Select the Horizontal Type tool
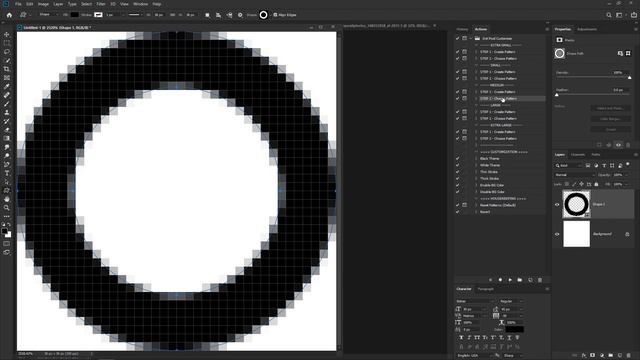The image size is (640, 360). (x=7, y=173)
